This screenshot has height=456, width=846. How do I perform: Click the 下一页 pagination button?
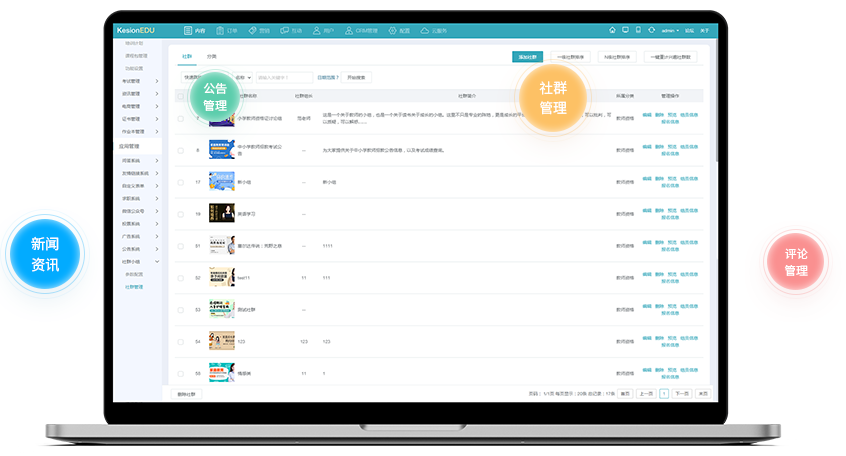pyautogui.click(x=682, y=394)
